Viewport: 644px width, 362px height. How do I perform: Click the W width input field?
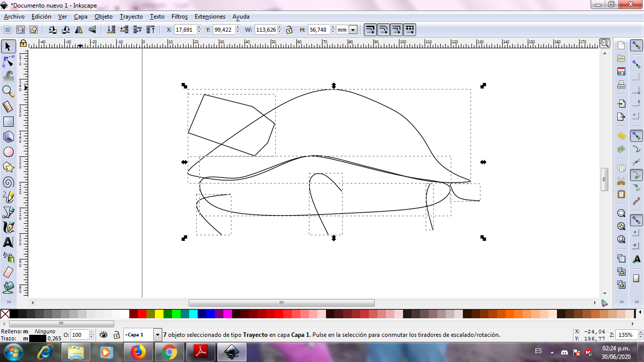(266, 30)
